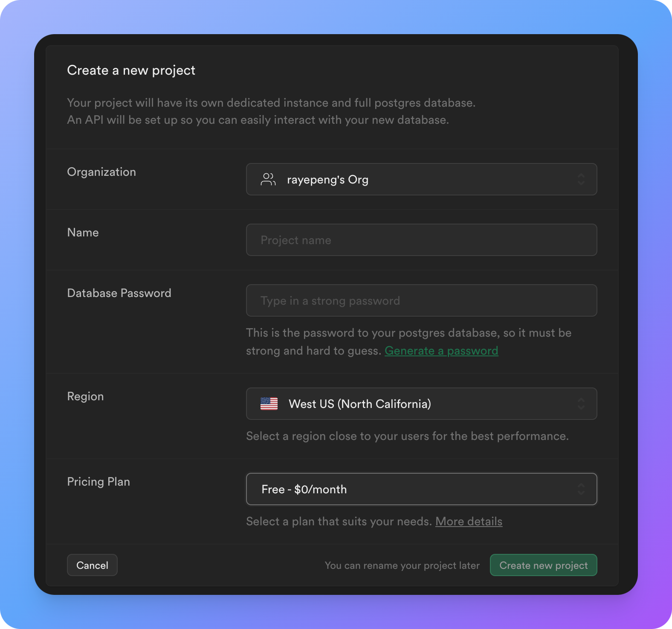Click the Region field's chevron arrows
Image resolution: width=672 pixels, height=629 pixels.
tap(581, 404)
